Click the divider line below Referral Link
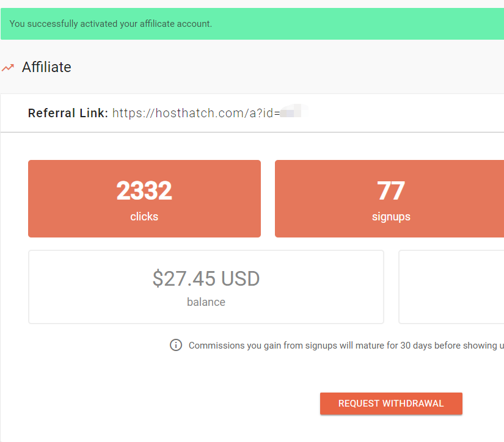The height and width of the screenshot is (442, 504). [244, 132]
